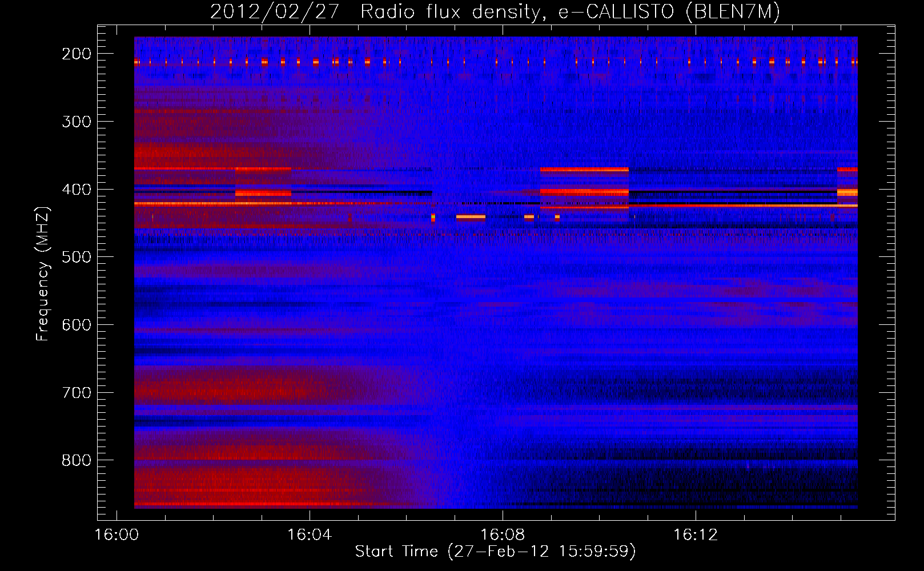Click the 'Start Time (27-Feb-12 15:59:59)' axis label
The image size is (924, 571).
[495, 552]
